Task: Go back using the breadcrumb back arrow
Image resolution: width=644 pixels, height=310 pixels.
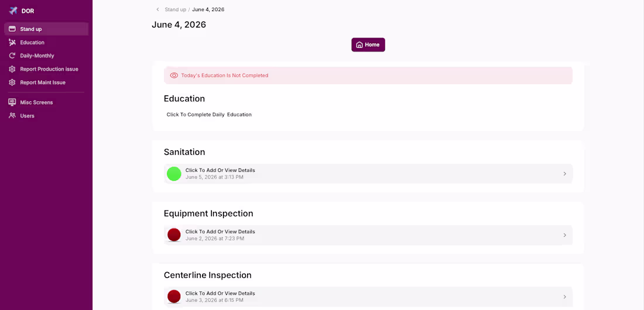Action: coord(157,9)
